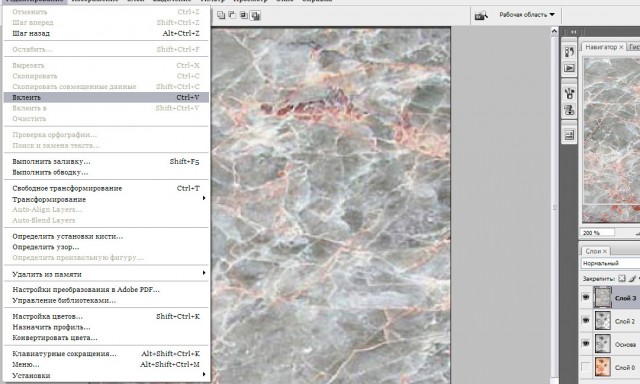Open Настройка цветов menu entry
This screenshot has width=640, height=384.
106,316
